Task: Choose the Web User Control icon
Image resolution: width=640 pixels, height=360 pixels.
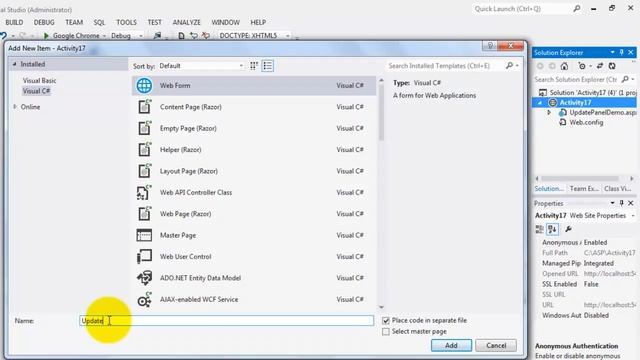Action: tap(144, 257)
